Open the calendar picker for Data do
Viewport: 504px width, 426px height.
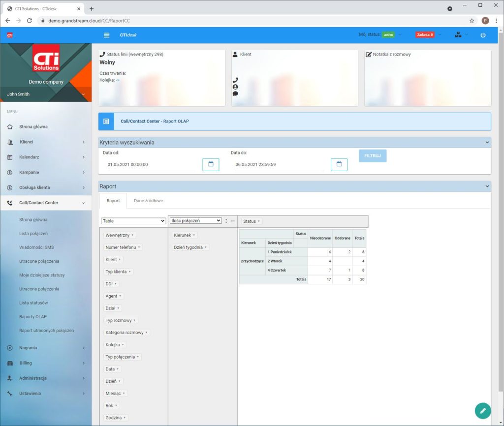click(339, 164)
